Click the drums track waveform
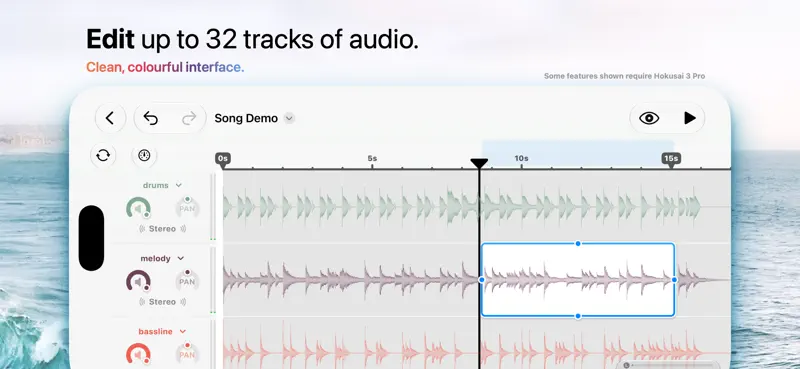The width and height of the screenshot is (800, 369). click(462, 207)
